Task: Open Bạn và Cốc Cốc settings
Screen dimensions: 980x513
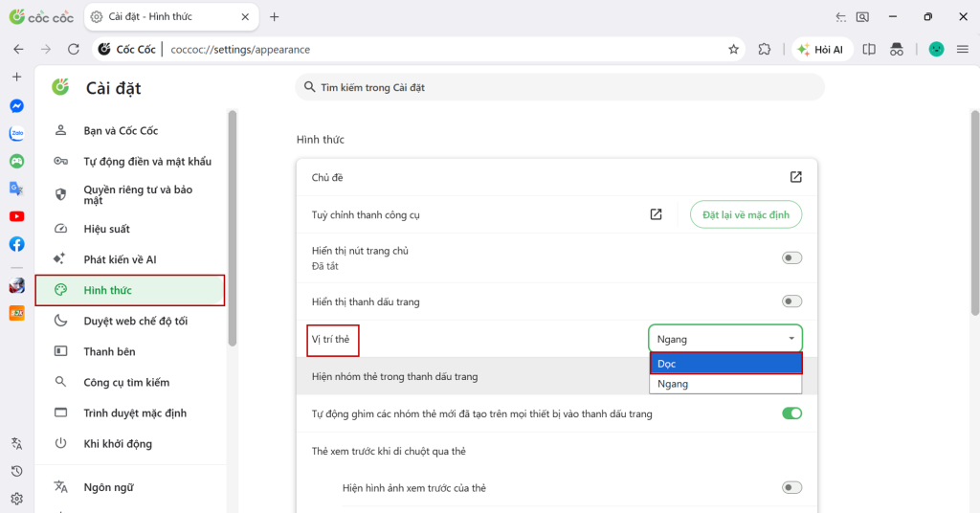Action: 130,130
